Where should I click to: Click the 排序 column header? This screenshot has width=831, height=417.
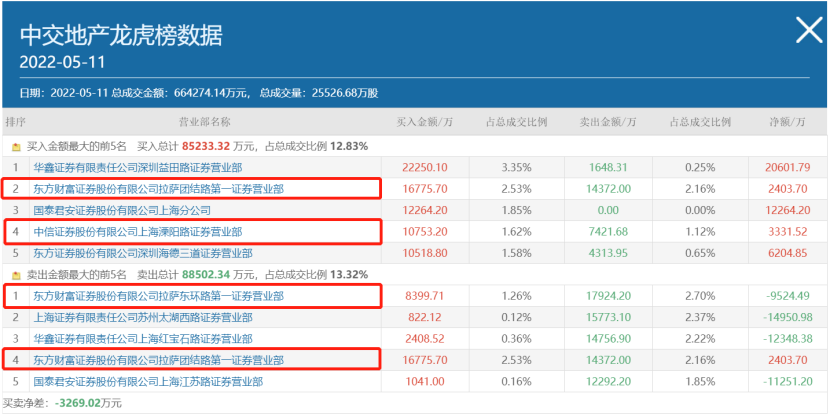coord(16,122)
